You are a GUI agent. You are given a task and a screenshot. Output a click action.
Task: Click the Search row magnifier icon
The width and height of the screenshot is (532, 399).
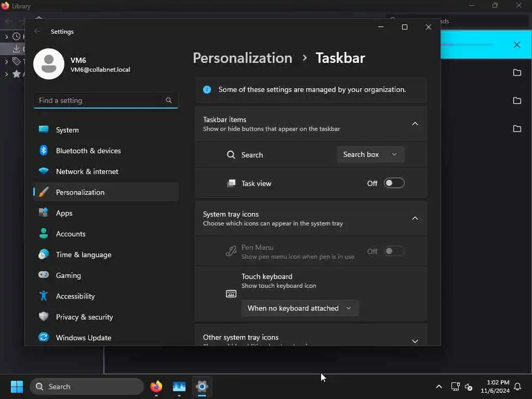(x=231, y=155)
